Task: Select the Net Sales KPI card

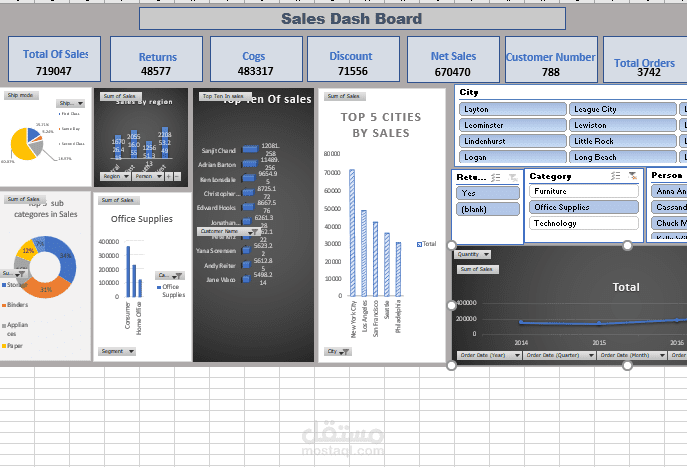Action: click(x=453, y=60)
